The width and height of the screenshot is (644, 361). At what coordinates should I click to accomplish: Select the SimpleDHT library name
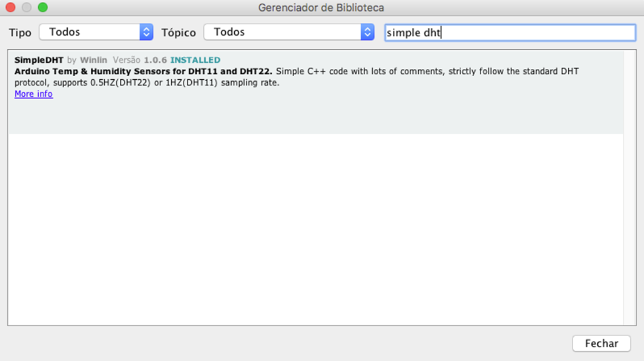coord(39,60)
